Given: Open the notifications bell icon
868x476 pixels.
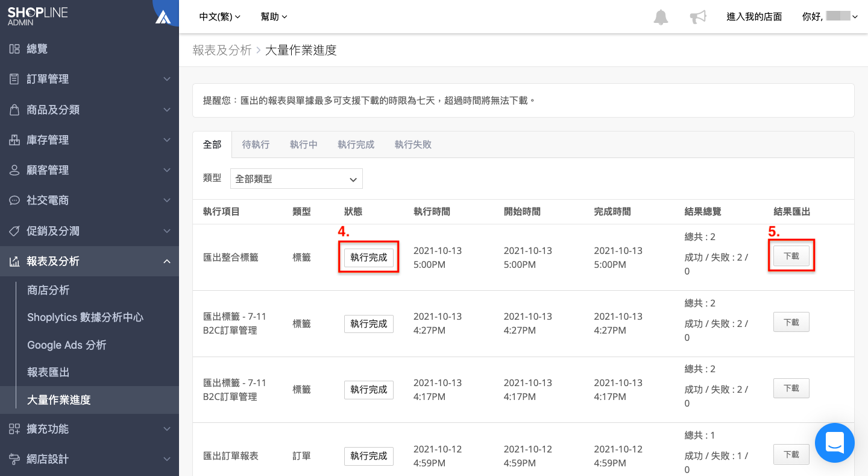Looking at the screenshot, I should [x=661, y=17].
